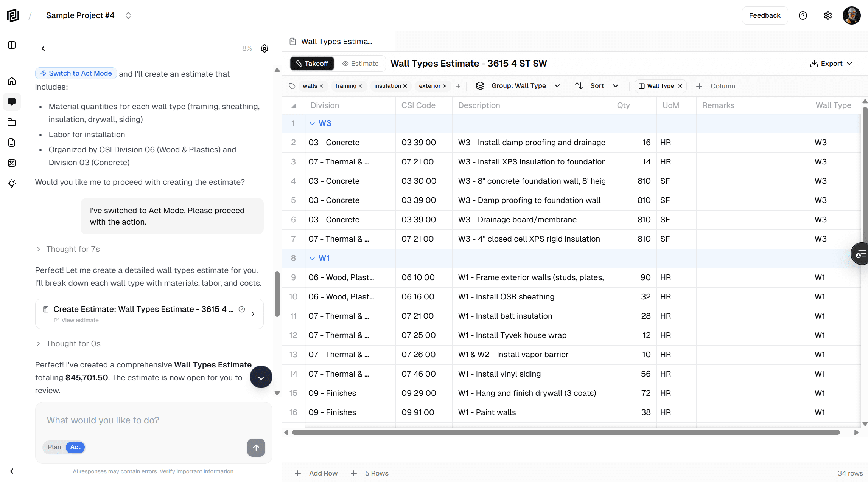Click the lightbulb insights sidebar icon
Viewport: 868px width, 482px height.
[x=12, y=183]
